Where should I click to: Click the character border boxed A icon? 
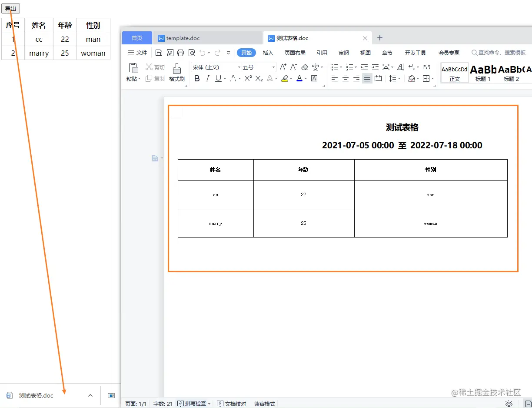[x=314, y=79]
